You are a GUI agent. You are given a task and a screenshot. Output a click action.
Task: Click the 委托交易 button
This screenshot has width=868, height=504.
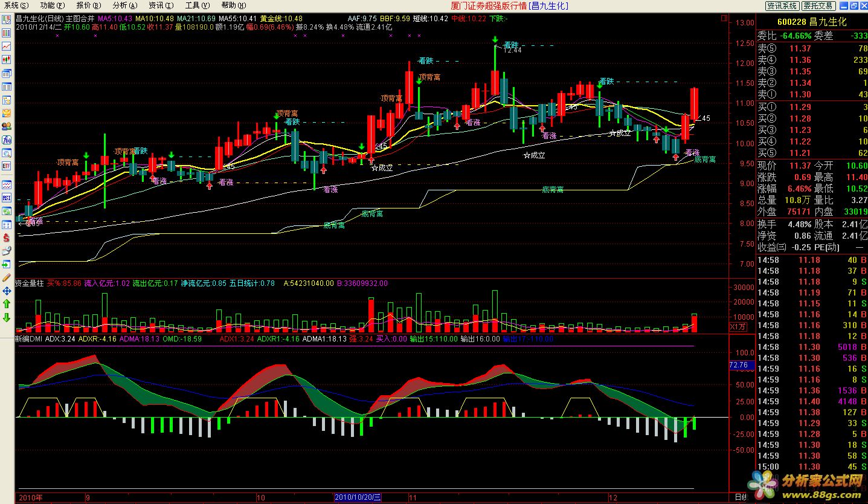click(x=818, y=5)
